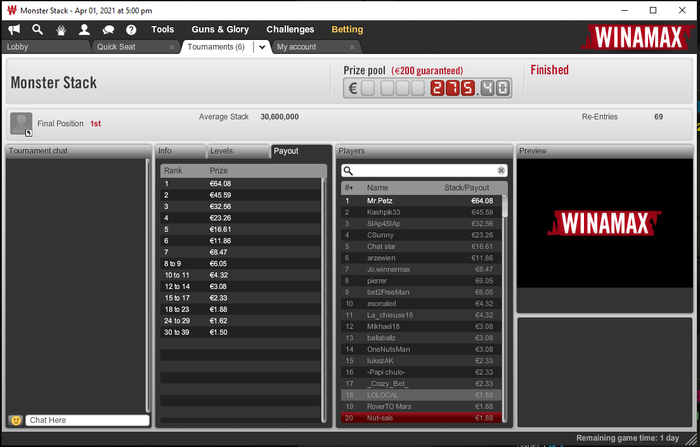Viewport: 700px width, 447px height.
Task: Switch to the Quick Seat tab
Action: click(135, 47)
